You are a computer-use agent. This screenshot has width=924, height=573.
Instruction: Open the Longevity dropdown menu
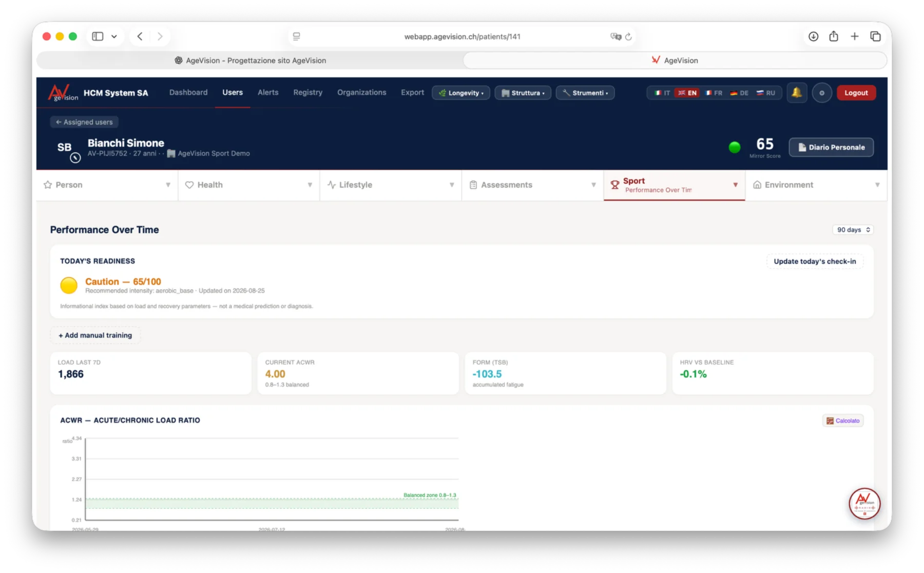pos(461,93)
